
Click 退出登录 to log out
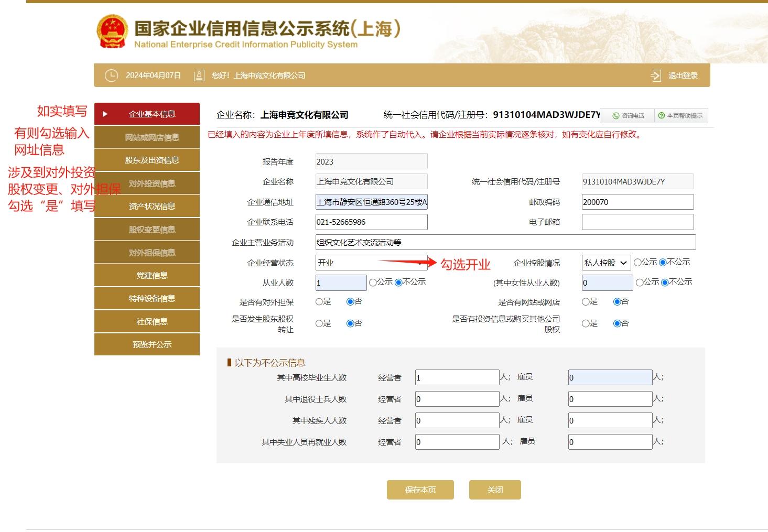[683, 75]
